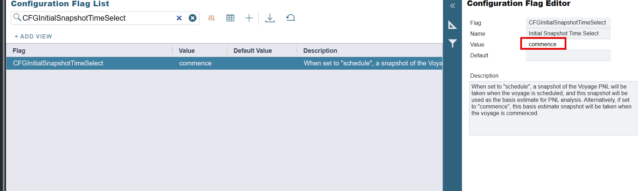Sort by the Flag column header
Viewport: 644px width, 191px height.
point(19,51)
